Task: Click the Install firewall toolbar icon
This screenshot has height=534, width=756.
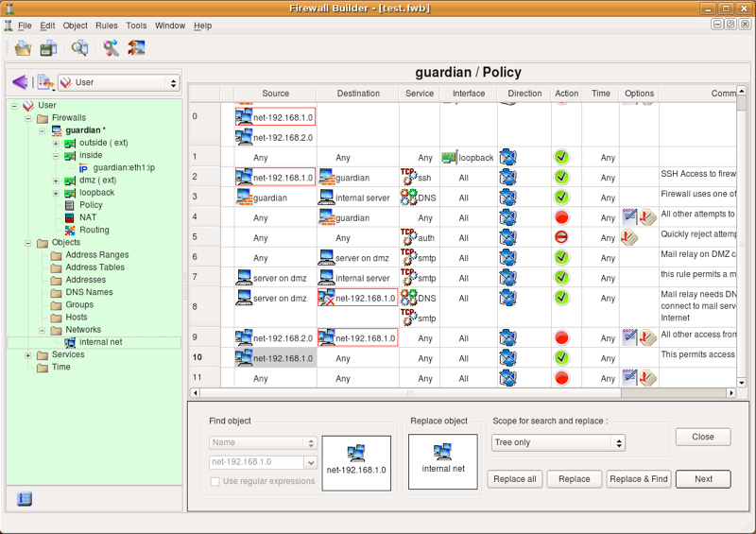Action: click(x=136, y=48)
